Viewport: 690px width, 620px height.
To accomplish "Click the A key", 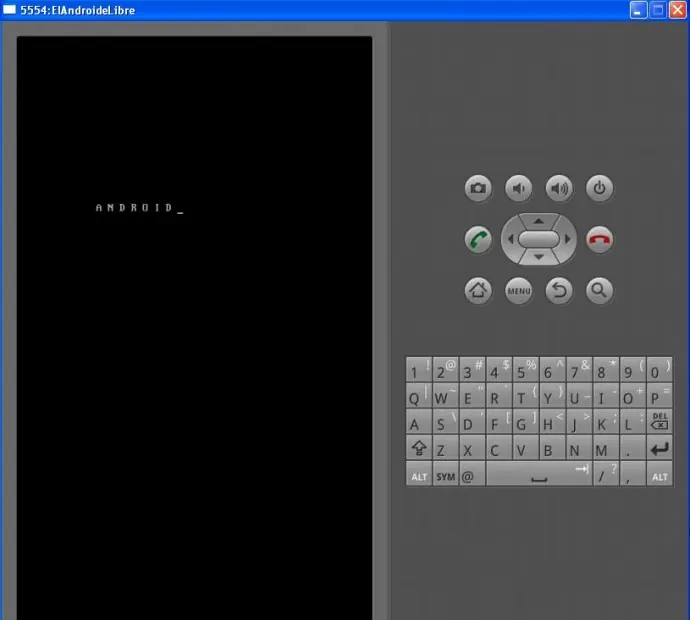I will tap(419, 422).
